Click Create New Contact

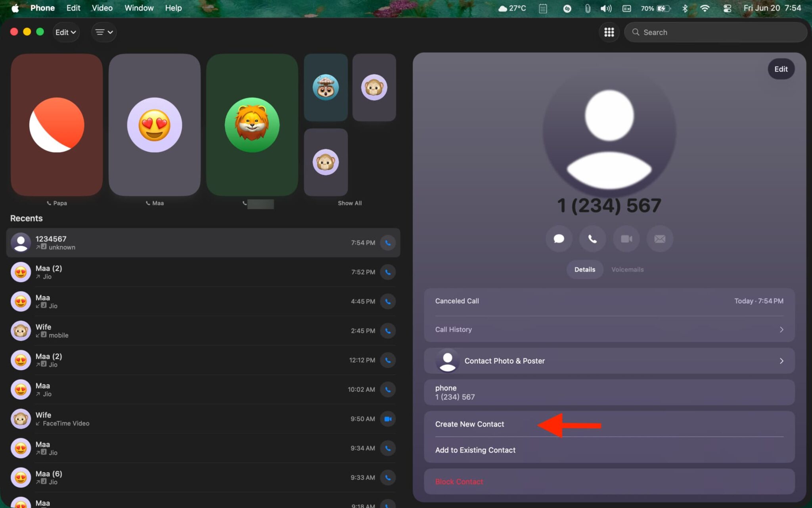[469, 424]
